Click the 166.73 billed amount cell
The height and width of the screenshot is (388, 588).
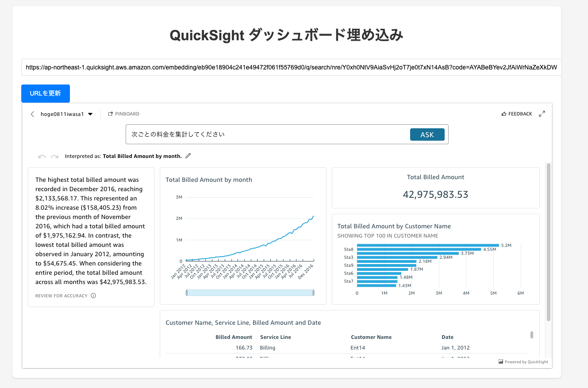(244, 348)
